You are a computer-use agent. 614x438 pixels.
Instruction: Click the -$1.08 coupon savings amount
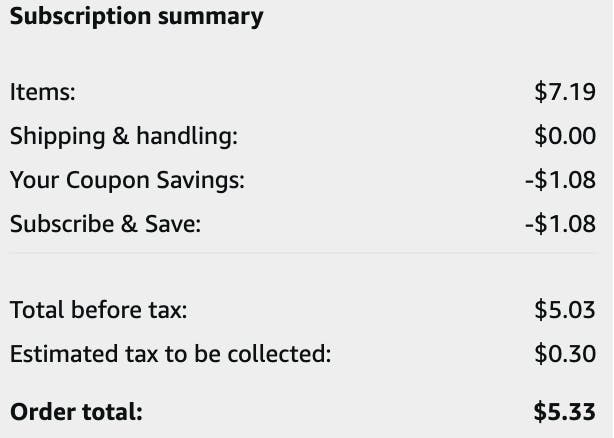[560, 180]
